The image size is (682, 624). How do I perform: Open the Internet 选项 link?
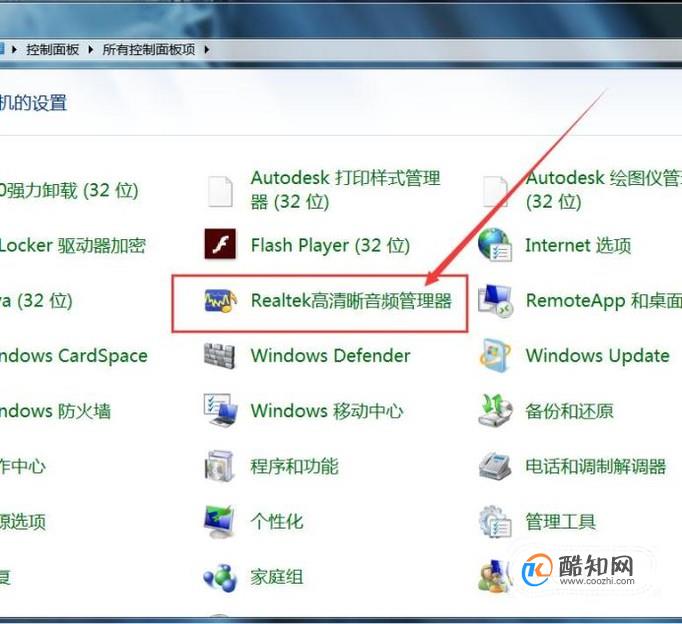(x=578, y=245)
